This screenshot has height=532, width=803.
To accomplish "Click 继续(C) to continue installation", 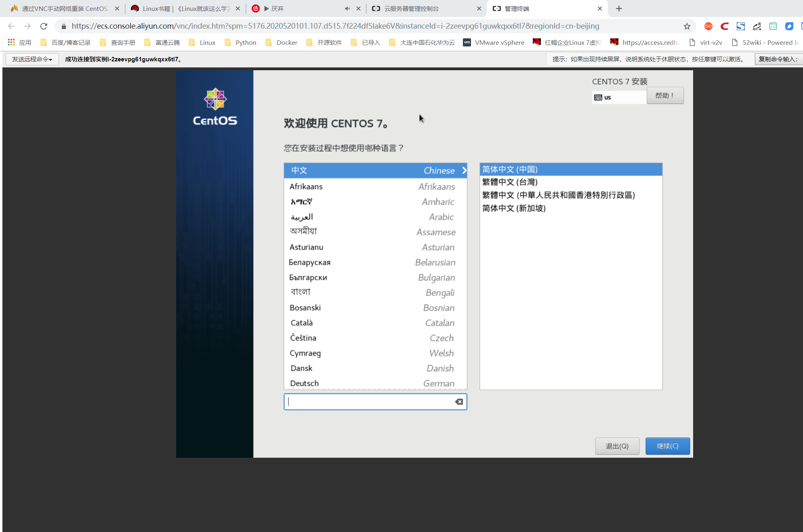I will click(667, 446).
